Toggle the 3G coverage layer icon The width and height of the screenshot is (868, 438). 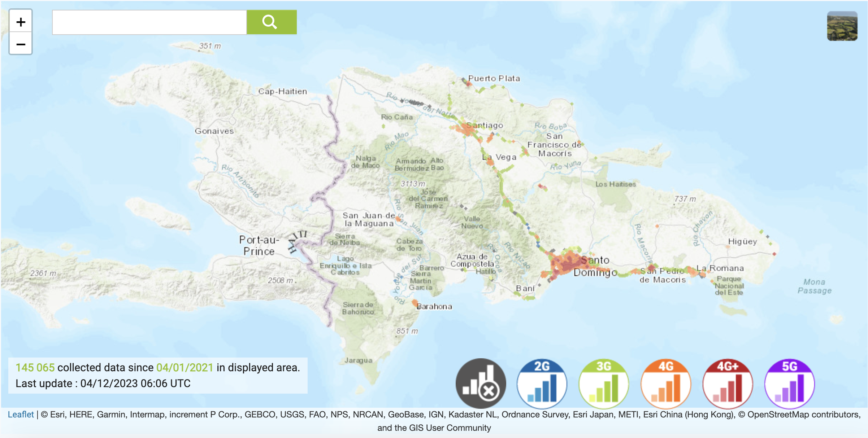coord(603,383)
